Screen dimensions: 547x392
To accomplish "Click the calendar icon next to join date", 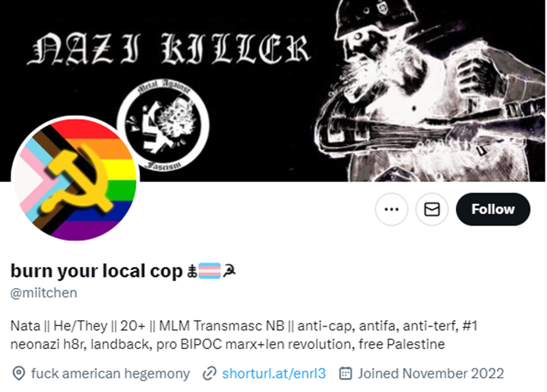I will (x=345, y=373).
